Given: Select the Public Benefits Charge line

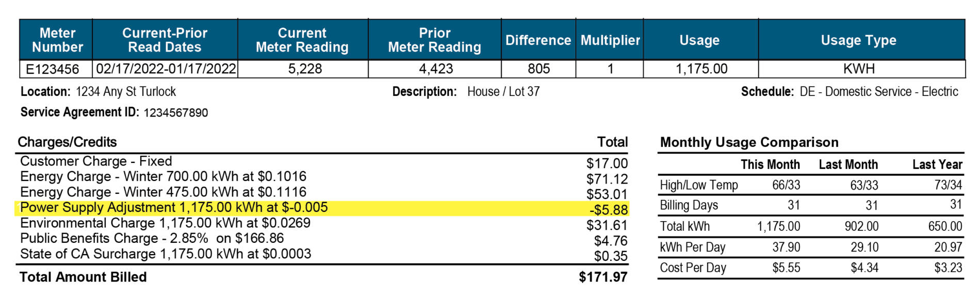Looking at the screenshot, I should pos(152,239).
